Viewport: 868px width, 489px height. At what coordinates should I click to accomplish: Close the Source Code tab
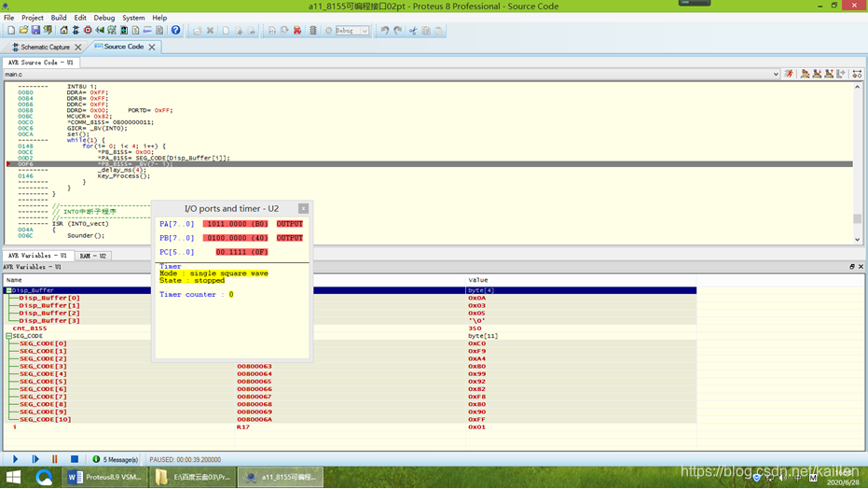pyautogui.click(x=152, y=47)
